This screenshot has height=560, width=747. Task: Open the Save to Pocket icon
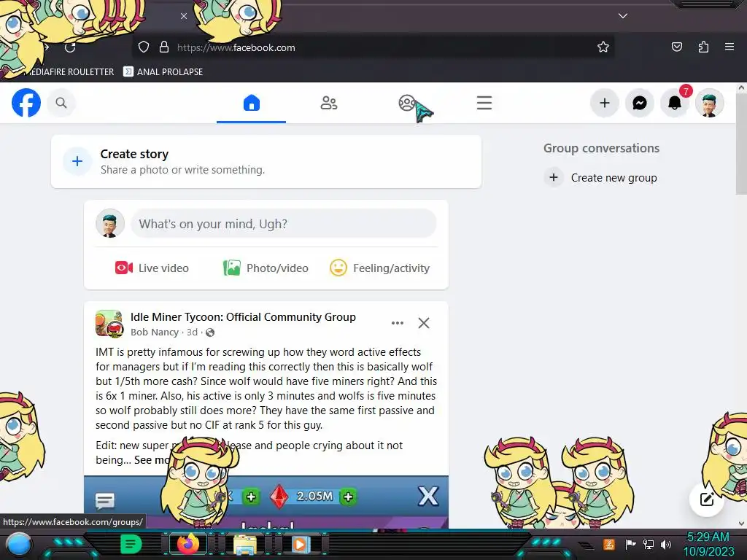pos(676,47)
